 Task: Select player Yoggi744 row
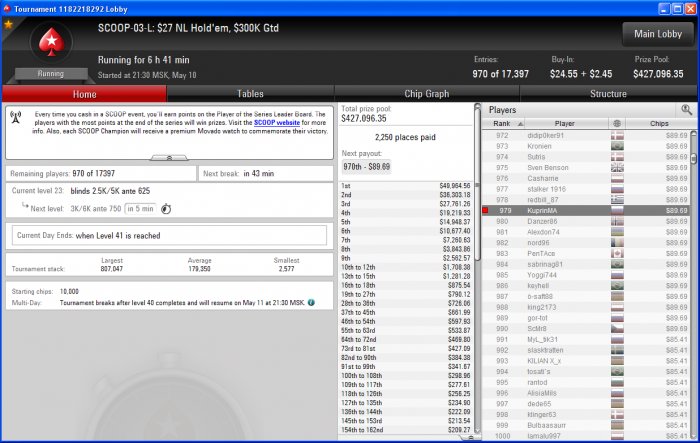586,275
